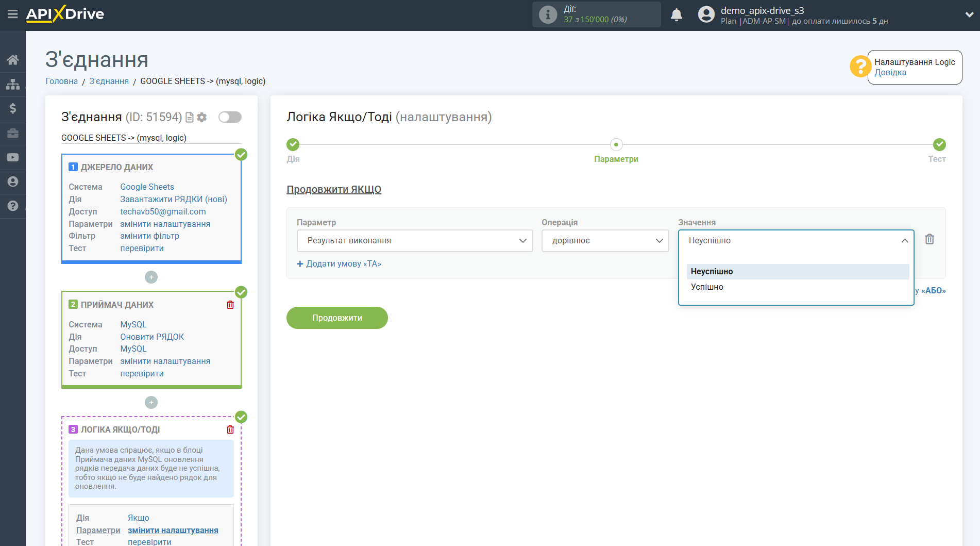980x546 pixels.
Task: Click the user avatar icon
Action: pyautogui.click(x=706, y=15)
